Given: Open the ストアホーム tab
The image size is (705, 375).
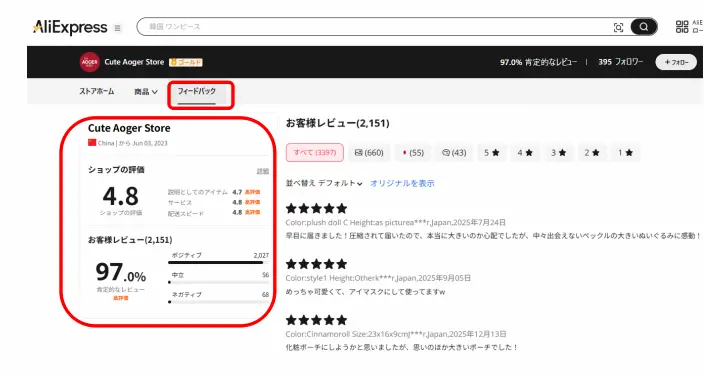Looking at the screenshot, I should pos(97,91).
